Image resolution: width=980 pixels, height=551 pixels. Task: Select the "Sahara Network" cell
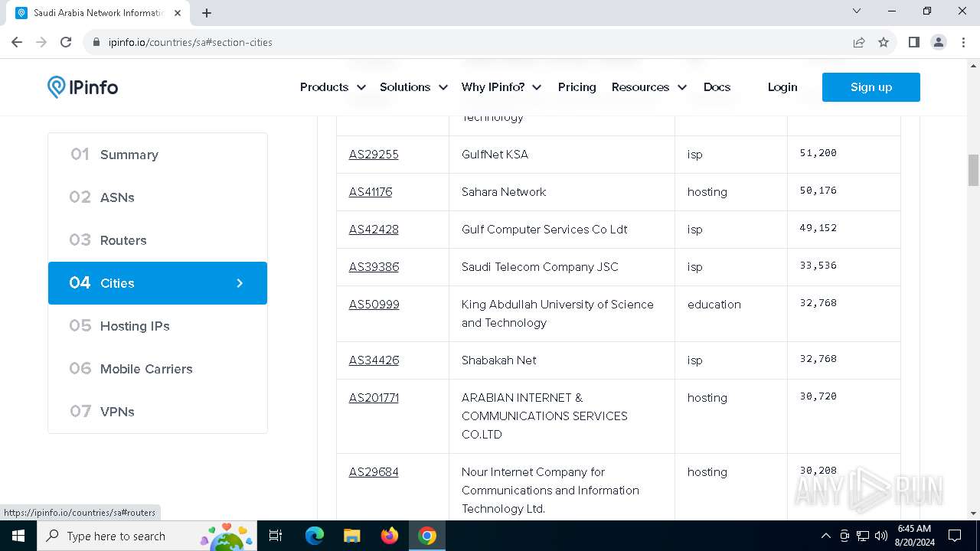coord(562,192)
